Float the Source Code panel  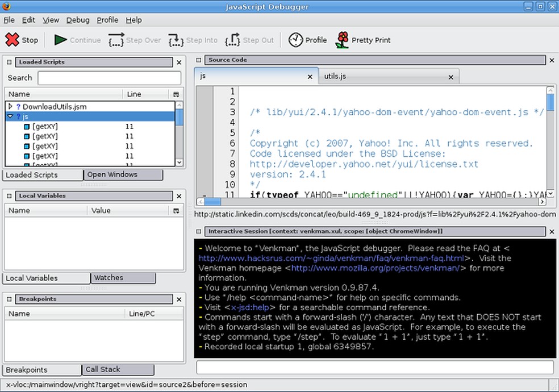point(199,60)
